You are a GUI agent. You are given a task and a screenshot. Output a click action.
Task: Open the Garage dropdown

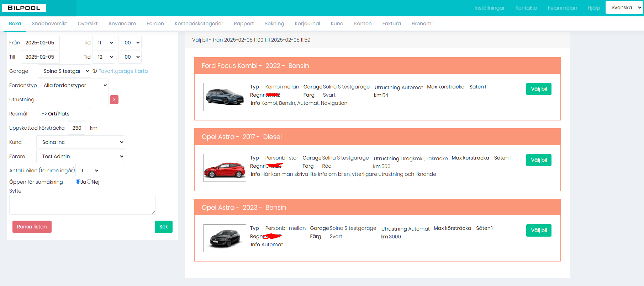click(64, 71)
